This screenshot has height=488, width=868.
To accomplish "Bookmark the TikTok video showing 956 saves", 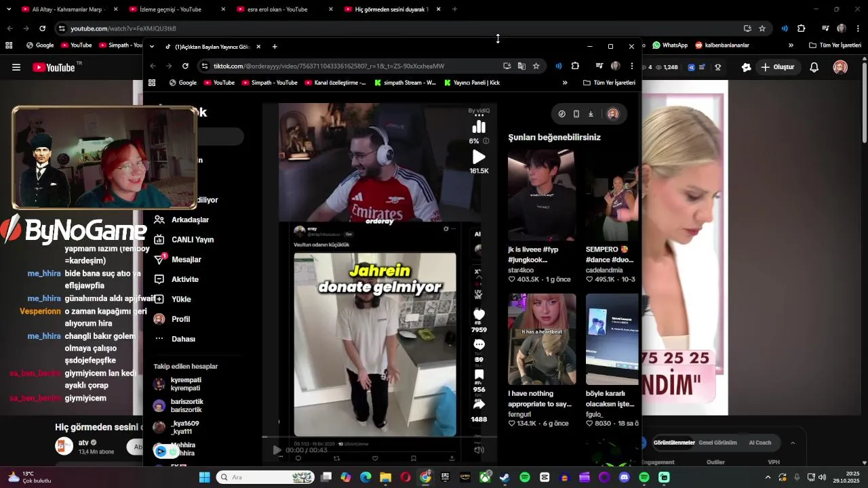I will point(479,375).
